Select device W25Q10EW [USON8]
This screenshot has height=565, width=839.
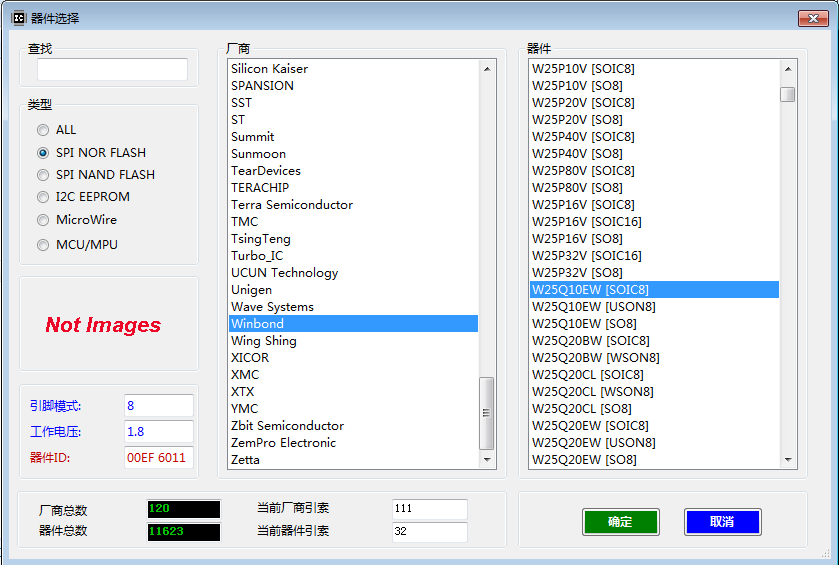click(654, 307)
